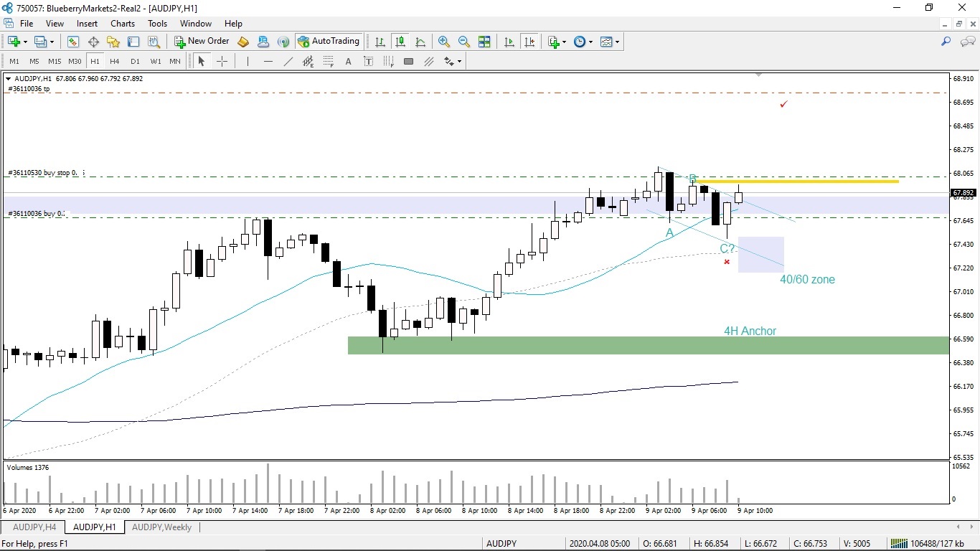980x551 pixels.
Task: Open the Profiles tool
Action: [41, 42]
